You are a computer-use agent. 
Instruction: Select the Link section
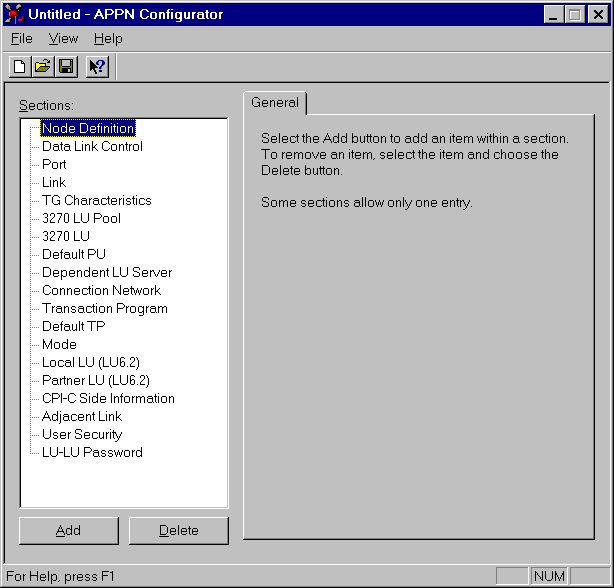click(54, 182)
